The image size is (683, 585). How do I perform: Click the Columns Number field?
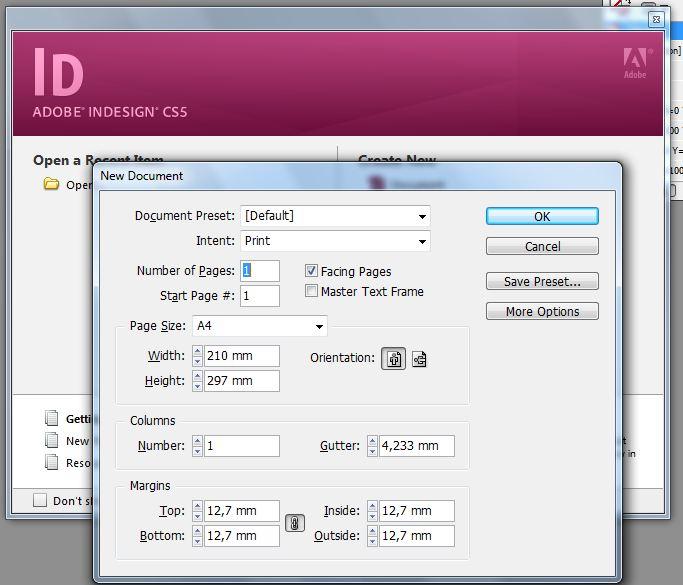pyautogui.click(x=242, y=446)
